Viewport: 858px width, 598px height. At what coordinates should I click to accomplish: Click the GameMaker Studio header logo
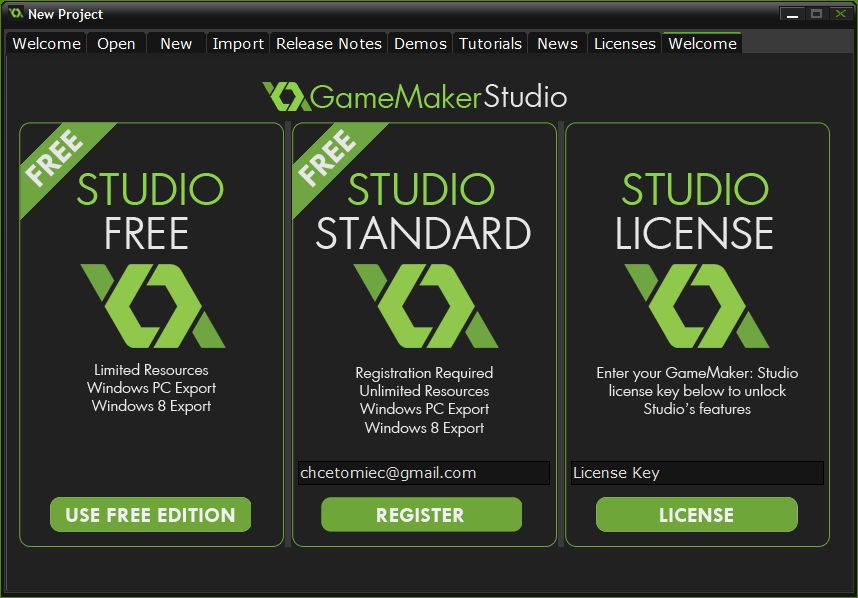[415, 97]
